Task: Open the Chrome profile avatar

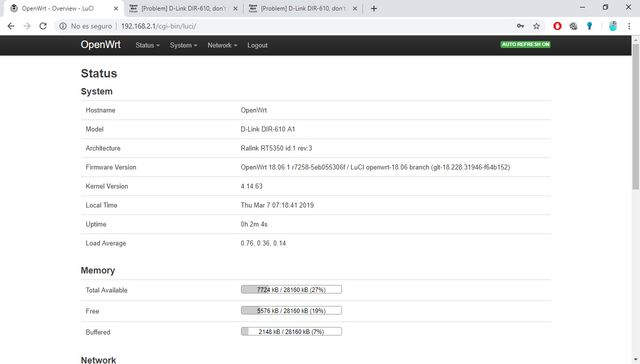Action: pyautogui.click(x=613, y=26)
